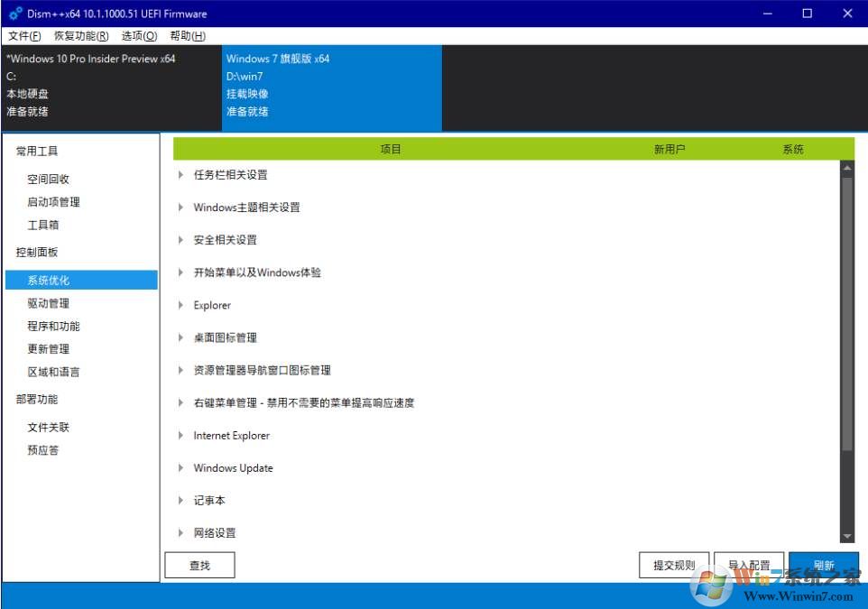The image size is (868, 609).
Task: Click the 控制面板 section heading
Action: pos(36,253)
